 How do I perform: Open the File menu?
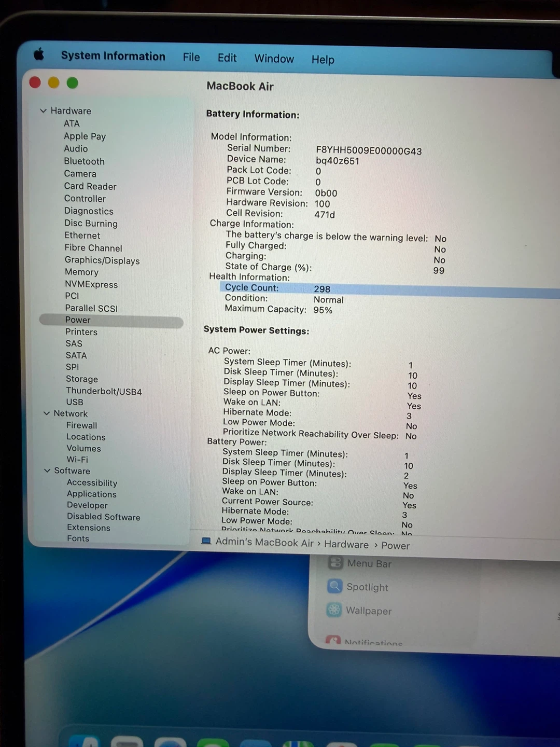(x=191, y=57)
